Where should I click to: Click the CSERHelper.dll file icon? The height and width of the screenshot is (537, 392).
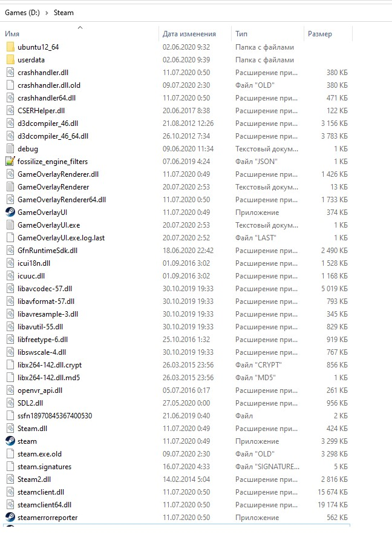coord(11,110)
